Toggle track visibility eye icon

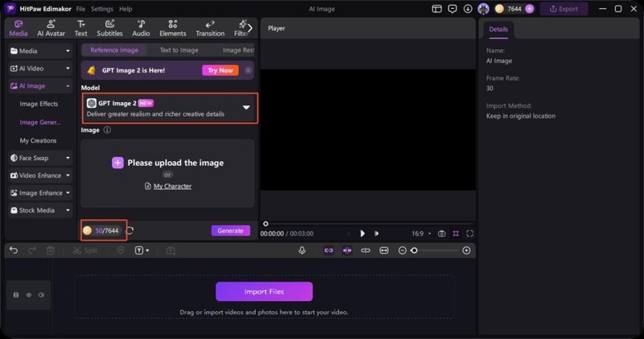point(29,295)
